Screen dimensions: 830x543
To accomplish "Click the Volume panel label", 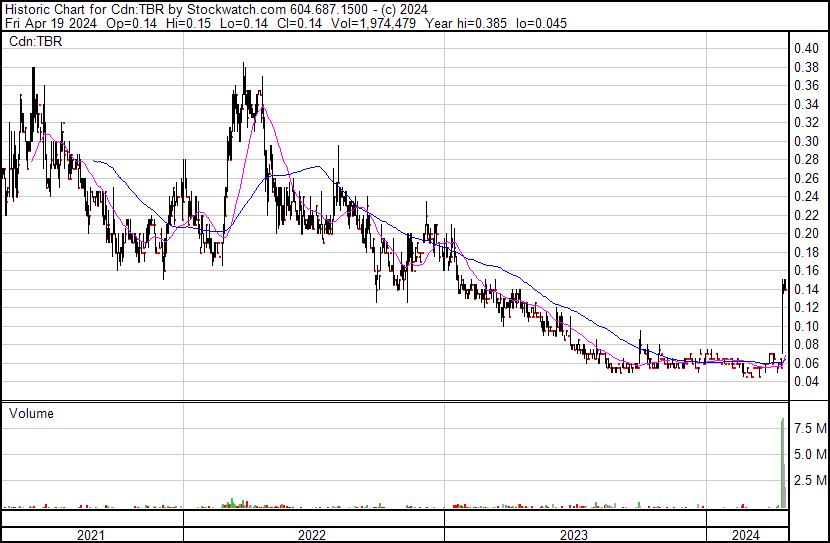I will [31, 413].
